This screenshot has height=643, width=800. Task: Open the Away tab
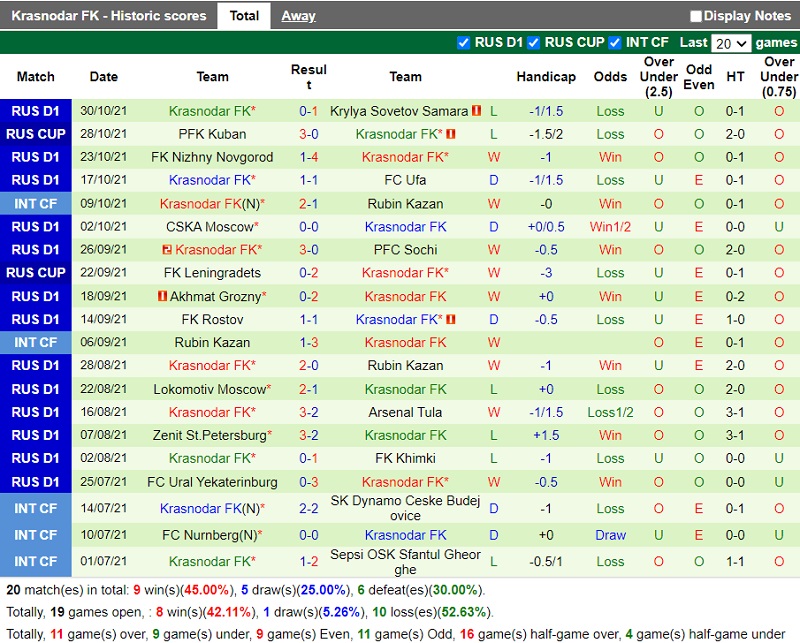click(x=298, y=16)
